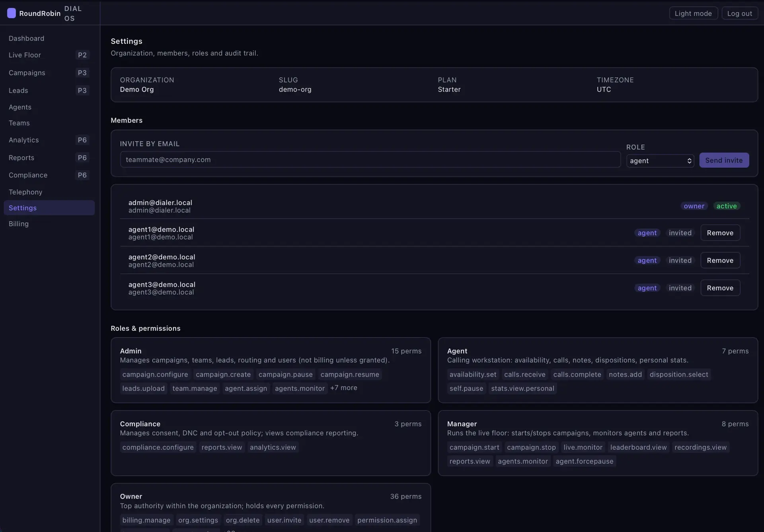Viewport: 764px width, 532px height.
Task: Click invited status on agent3 row
Action: [x=680, y=288]
